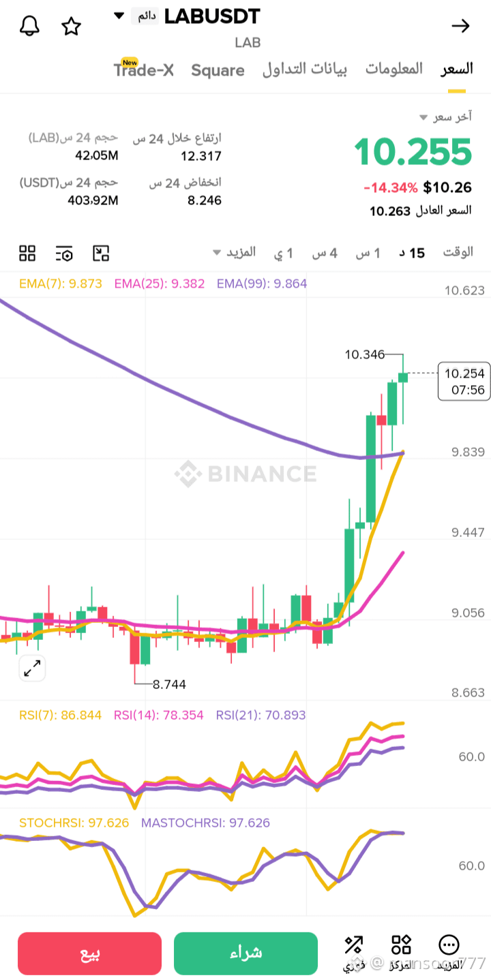Image resolution: width=491 pixels, height=980 pixels.
Task: Tap the price alert bell icon
Action: tap(29, 26)
